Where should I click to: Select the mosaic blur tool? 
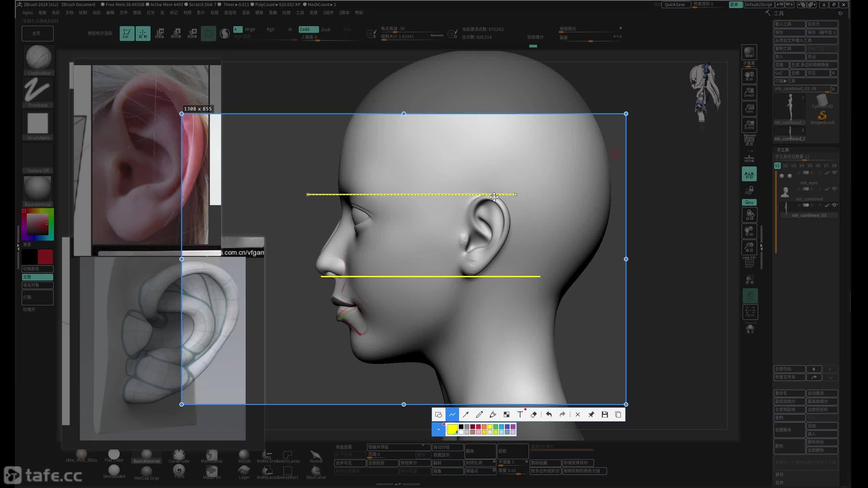pos(506,414)
